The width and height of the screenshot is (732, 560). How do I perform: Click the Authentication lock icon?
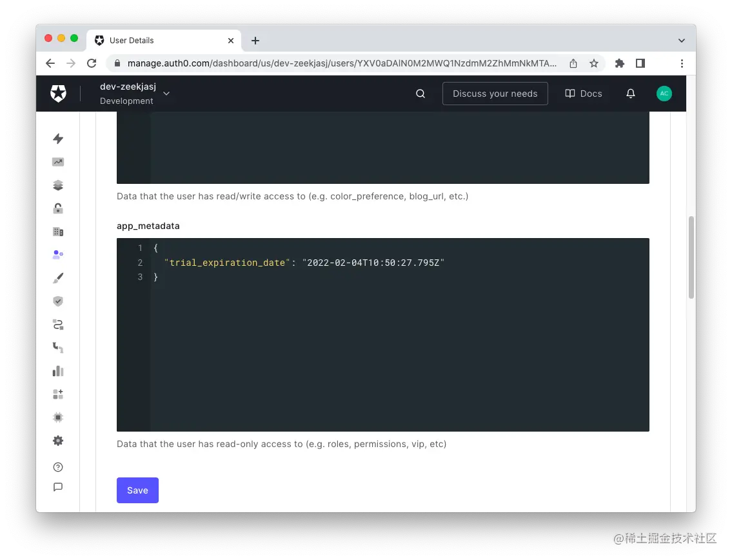pos(58,208)
